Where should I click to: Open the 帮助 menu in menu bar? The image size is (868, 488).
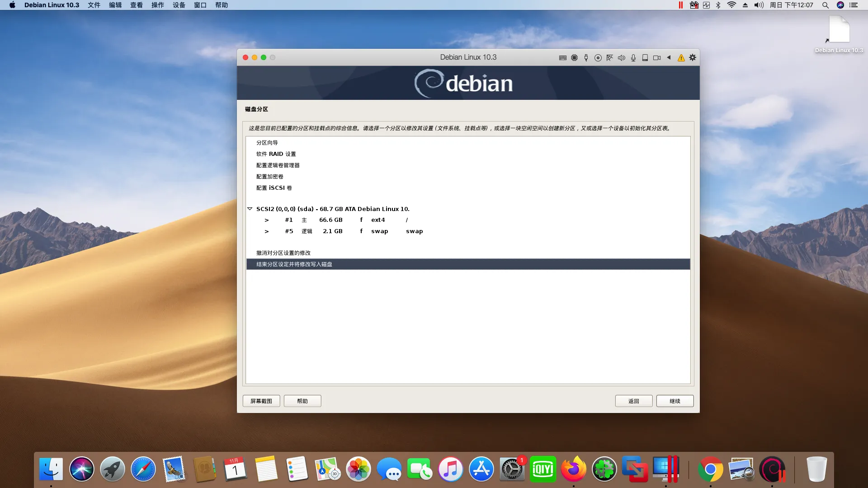coord(222,5)
